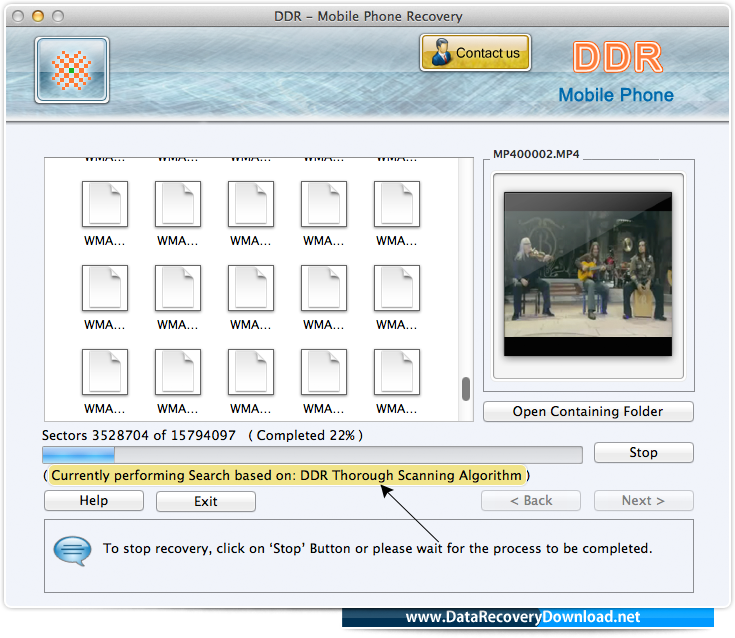Image resolution: width=735 pixels, height=638 pixels.
Task: Click the DDR orange pattern logo icon
Action: click(72, 70)
